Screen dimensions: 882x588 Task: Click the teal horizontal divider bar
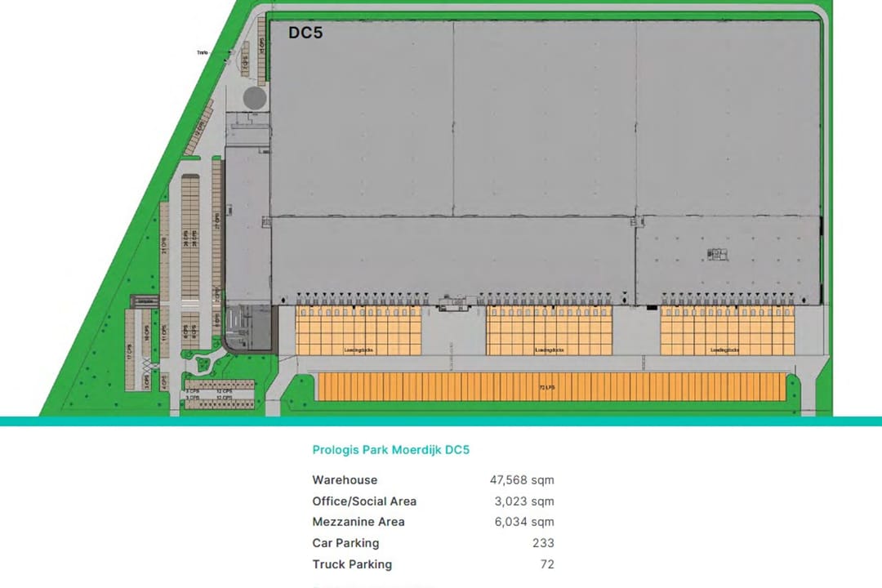(441, 421)
